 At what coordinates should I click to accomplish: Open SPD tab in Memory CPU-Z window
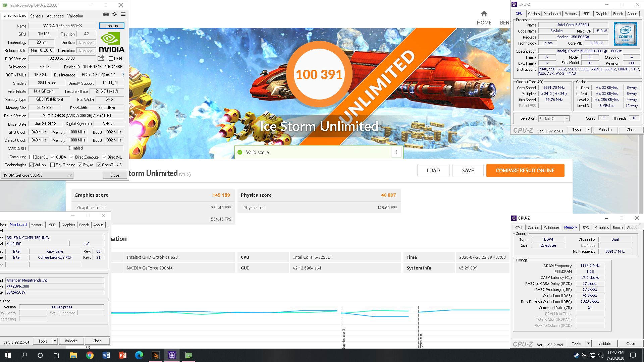tap(586, 228)
